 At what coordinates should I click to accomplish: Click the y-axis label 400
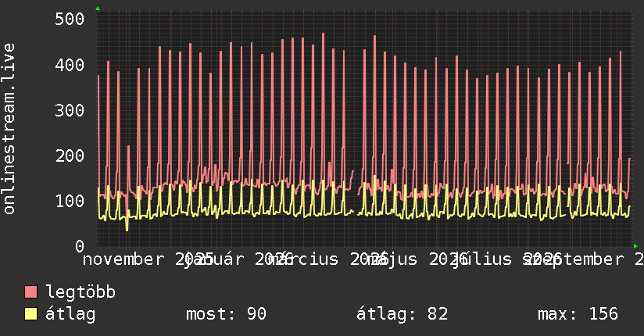[x=70, y=65]
